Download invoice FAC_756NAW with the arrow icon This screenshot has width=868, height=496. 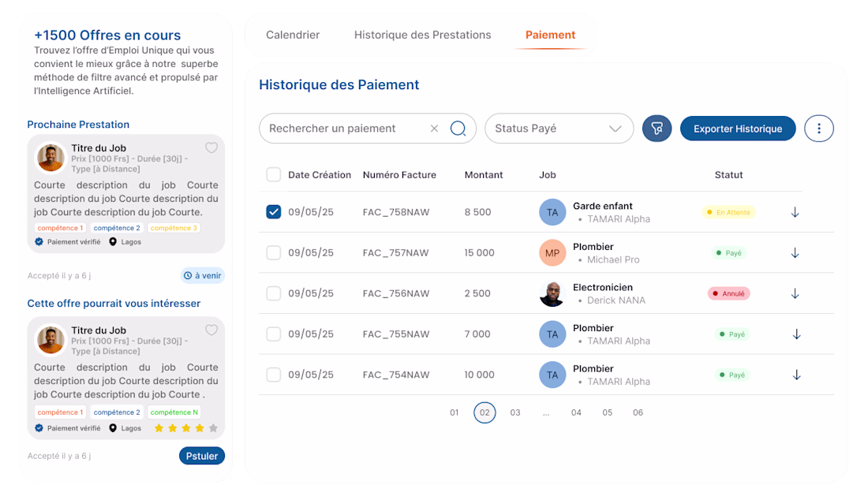(x=795, y=293)
